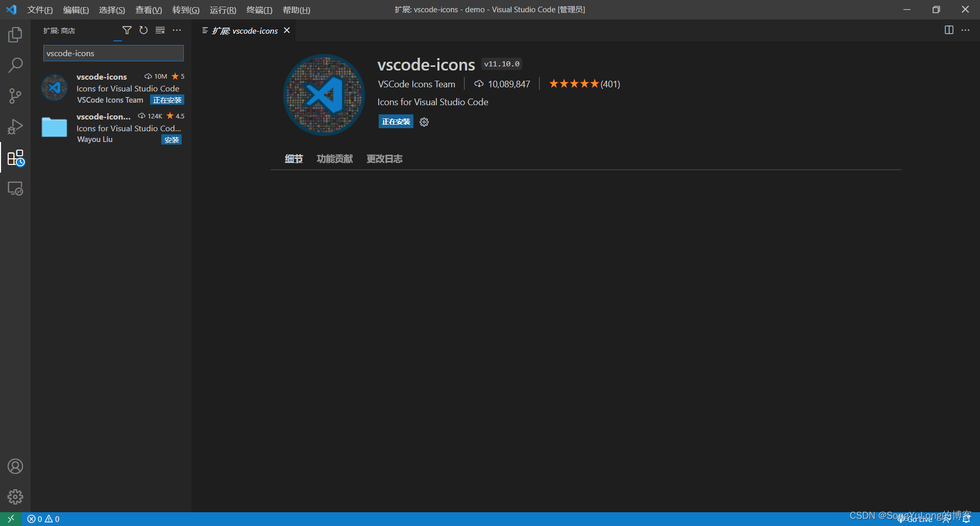980x526 pixels.
Task: Click 正在安装 badge in the sidebar list
Action: pyautogui.click(x=167, y=100)
